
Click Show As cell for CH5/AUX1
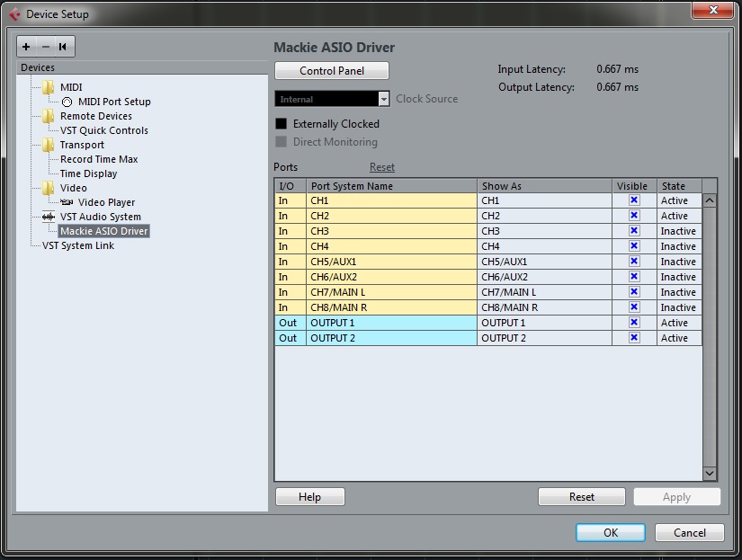pyautogui.click(x=545, y=262)
